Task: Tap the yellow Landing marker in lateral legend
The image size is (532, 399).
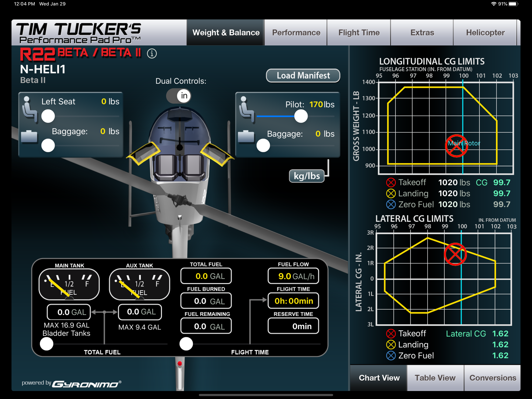Action: tap(391, 345)
